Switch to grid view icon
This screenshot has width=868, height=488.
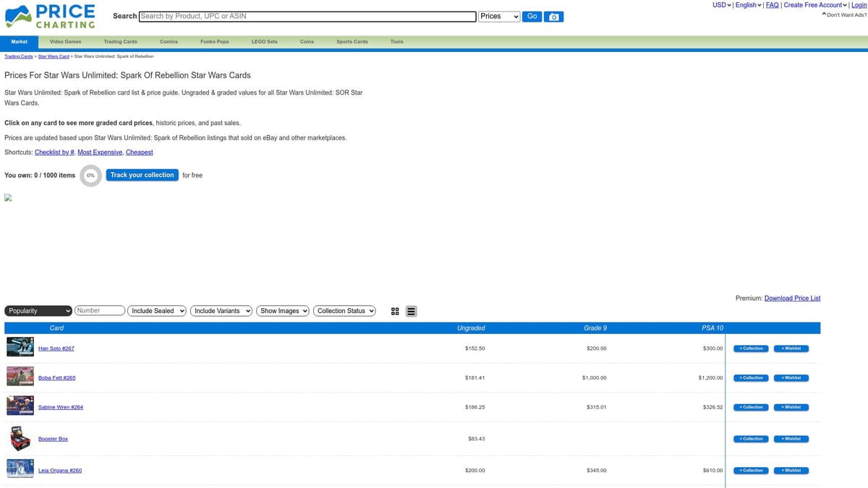tap(395, 312)
